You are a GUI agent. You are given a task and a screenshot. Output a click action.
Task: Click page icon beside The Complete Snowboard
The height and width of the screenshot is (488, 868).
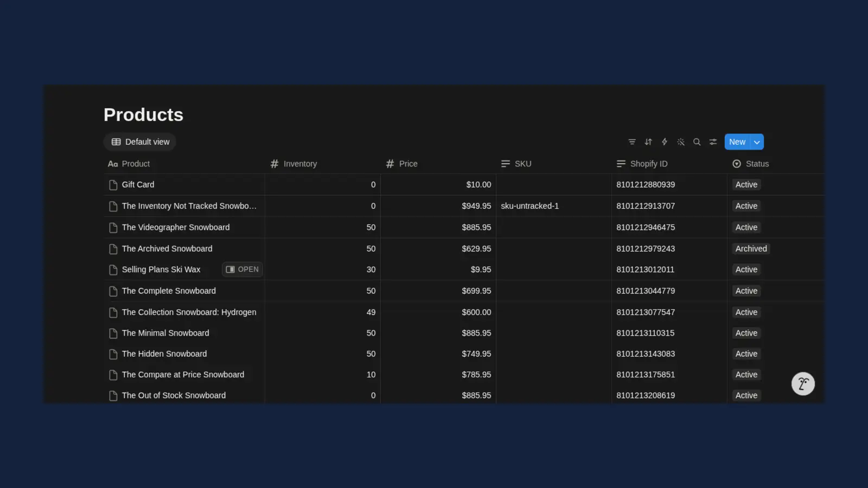pyautogui.click(x=113, y=291)
